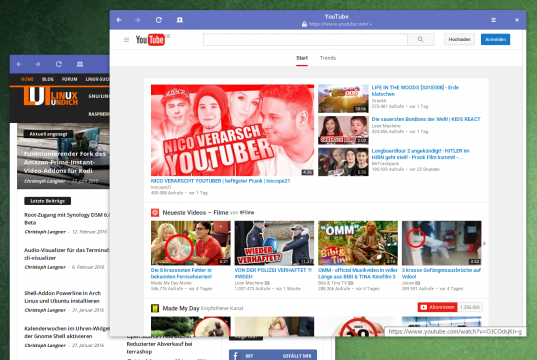
Task: Open Longboardtour 2 angekündigt video link
Action: point(420,154)
